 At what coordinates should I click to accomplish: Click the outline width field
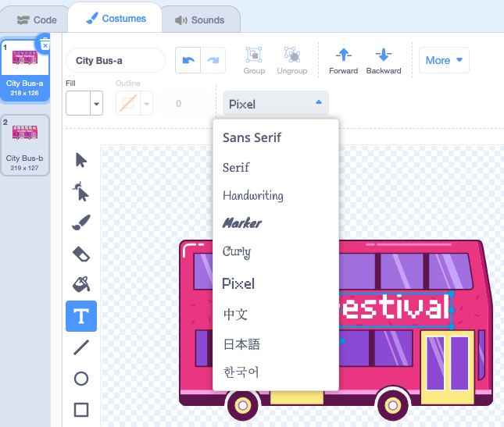pyautogui.click(x=184, y=103)
